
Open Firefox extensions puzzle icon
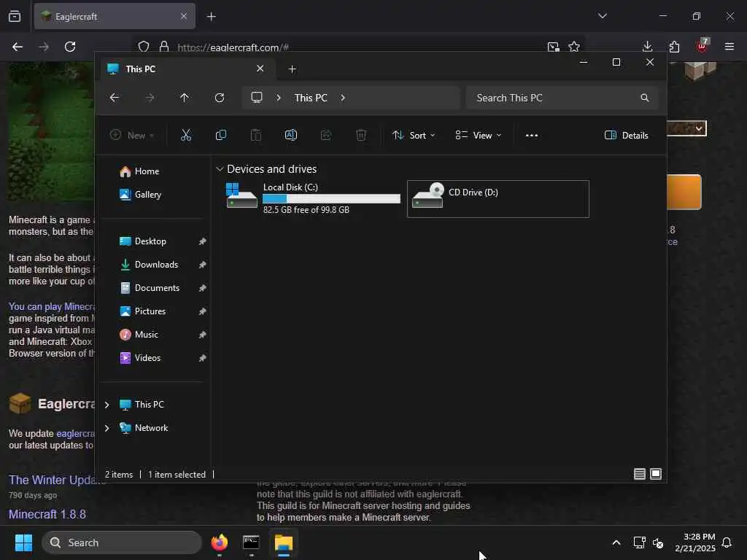pos(674,47)
